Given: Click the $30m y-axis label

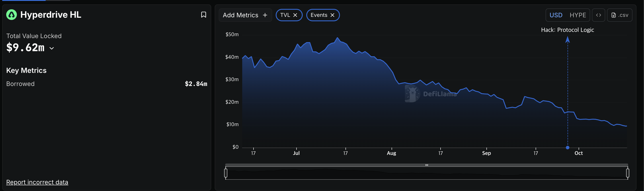Looking at the screenshot, I should point(232,79).
